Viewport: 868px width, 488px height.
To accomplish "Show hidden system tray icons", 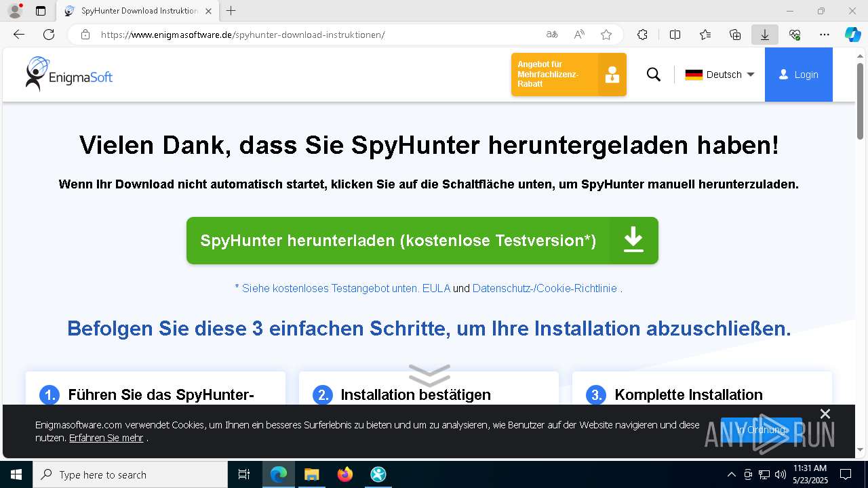I will (731, 474).
